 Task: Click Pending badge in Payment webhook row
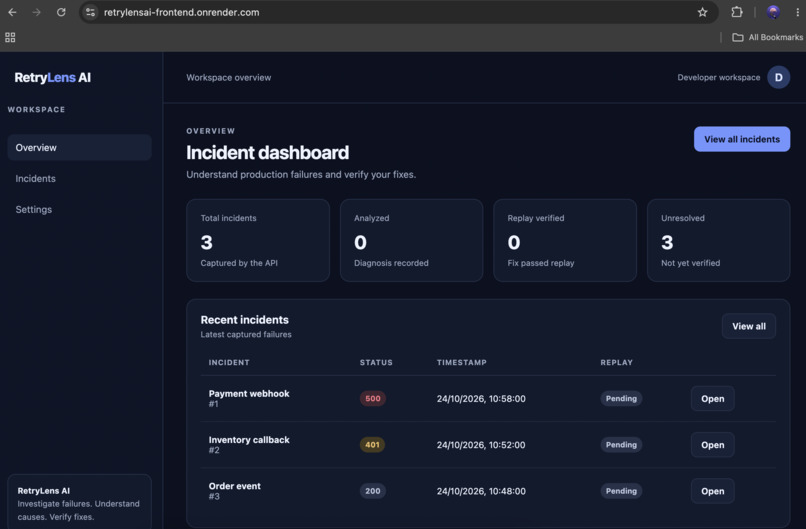coord(621,398)
